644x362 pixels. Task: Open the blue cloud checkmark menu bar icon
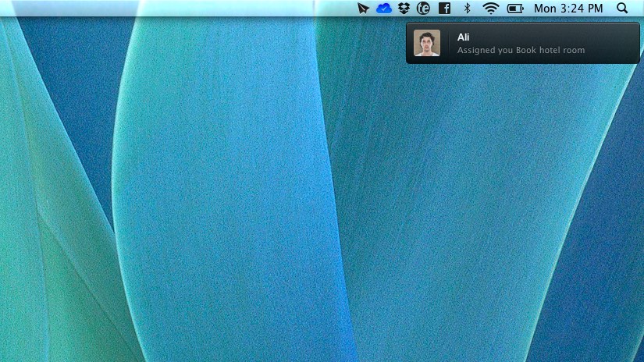tap(383, 9)
